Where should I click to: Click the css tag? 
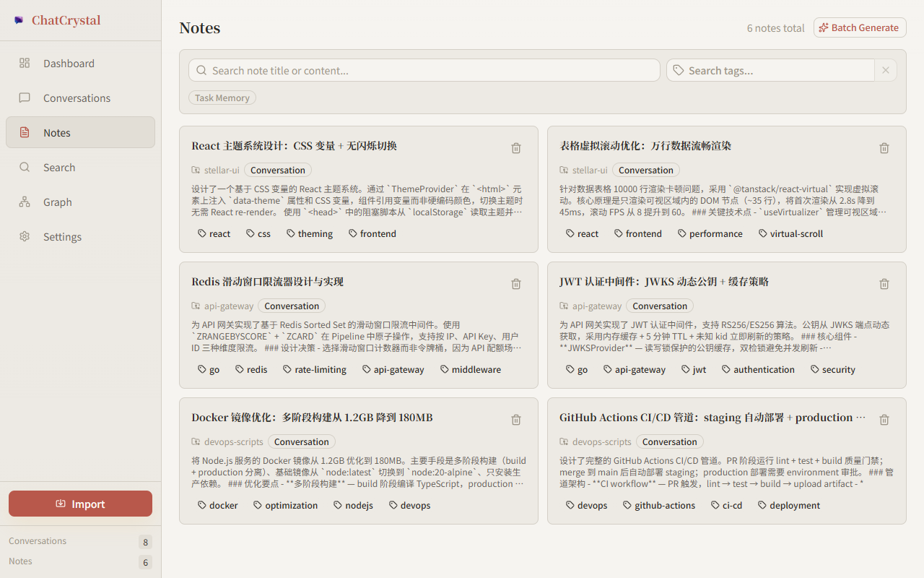click(x=258, y=233)
